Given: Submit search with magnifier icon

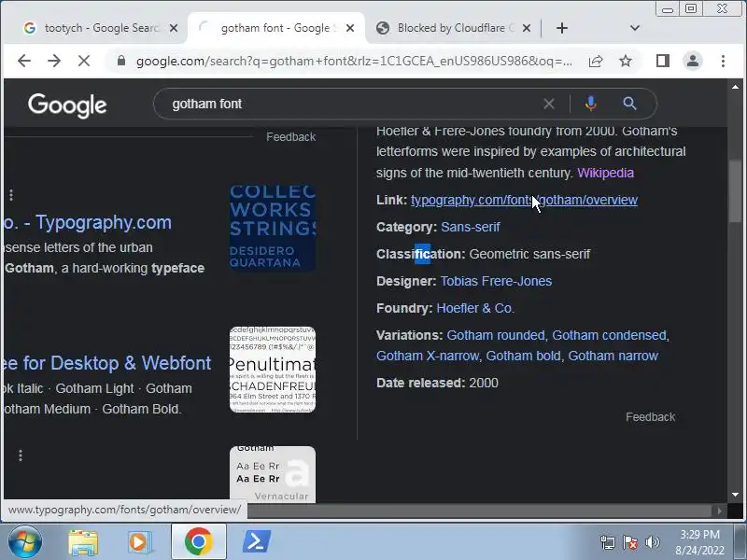Looking at the screenshot, I should click(x=629, y=104).
